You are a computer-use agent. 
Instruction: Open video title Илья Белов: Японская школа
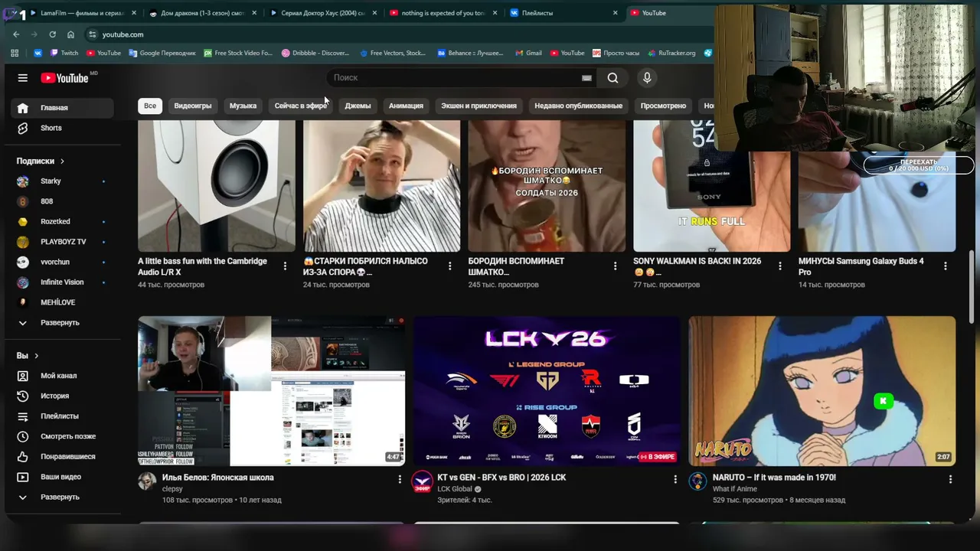(x=217, y=478)
